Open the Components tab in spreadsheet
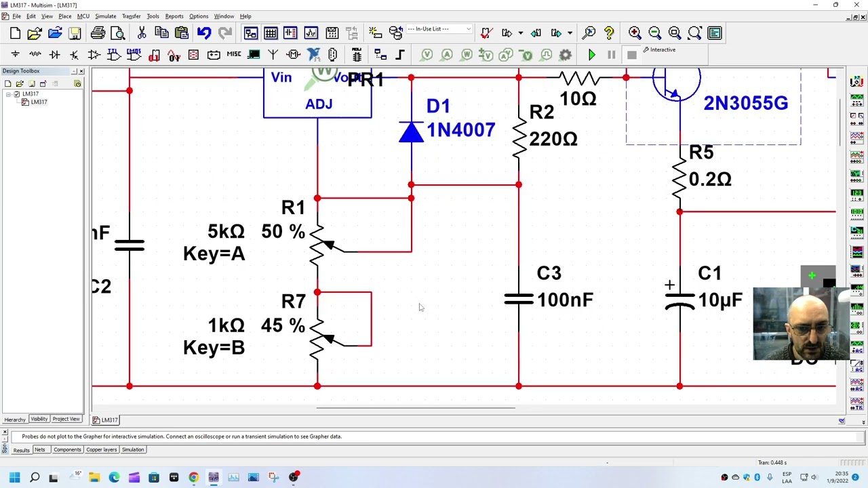868x488 pixels. 67,450
